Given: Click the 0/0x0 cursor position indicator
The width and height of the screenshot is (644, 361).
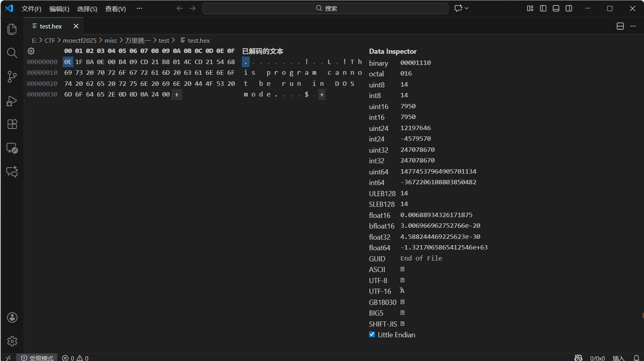Looking at the screenshot, I should (x=597, y=357).
